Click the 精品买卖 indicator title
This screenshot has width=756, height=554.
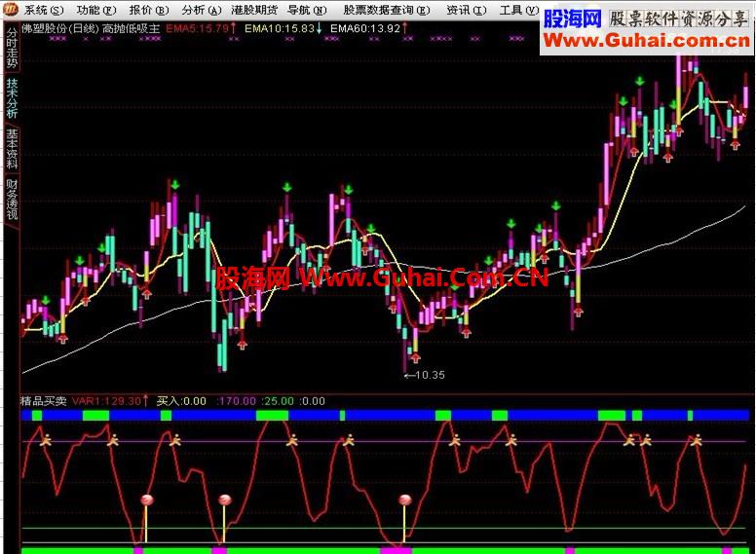point(44,401)
